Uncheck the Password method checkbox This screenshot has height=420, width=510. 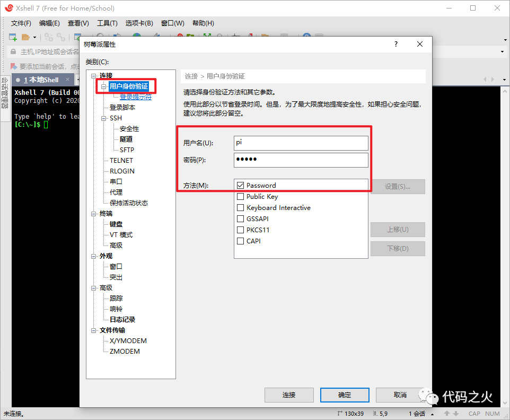pyautogui.click(x=240, y=186)
